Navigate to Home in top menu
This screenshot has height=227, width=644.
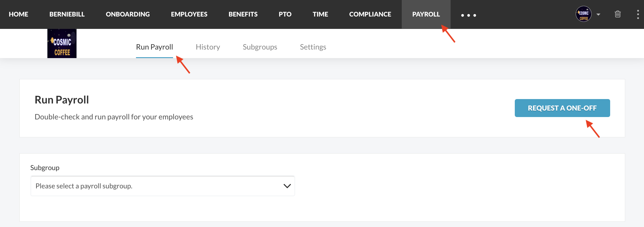pyautogui.click(x=19, y=14)
